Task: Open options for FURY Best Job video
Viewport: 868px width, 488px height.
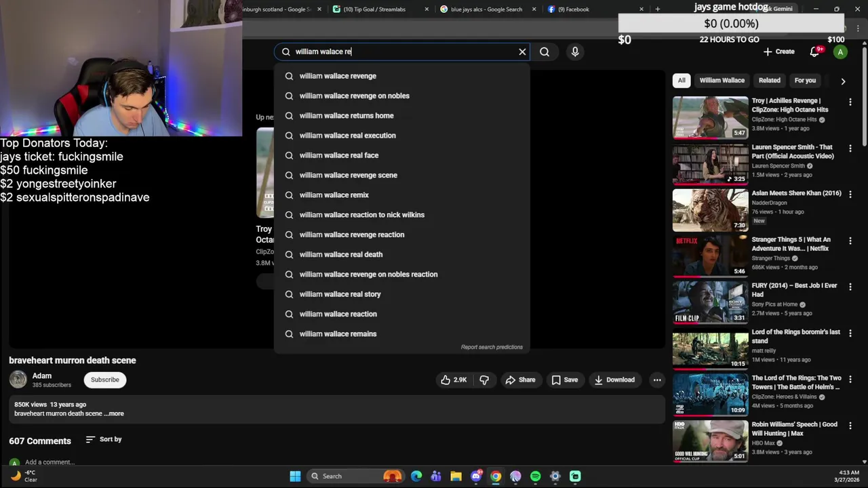Action: point(850,287)
